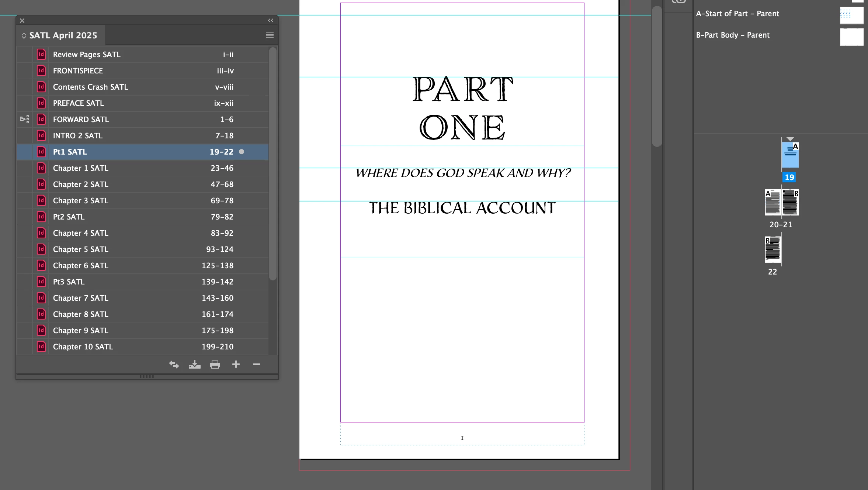Click the Book panel vertical scrollbar

point(272,164)
